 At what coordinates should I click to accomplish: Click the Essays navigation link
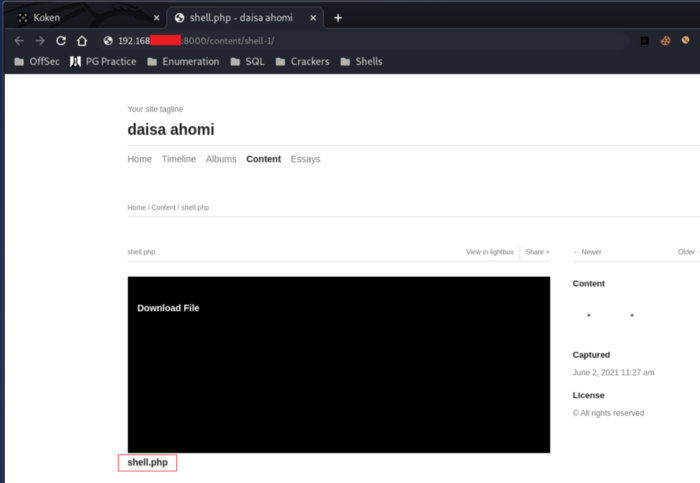pyautogui.click(x=305, y=159)
